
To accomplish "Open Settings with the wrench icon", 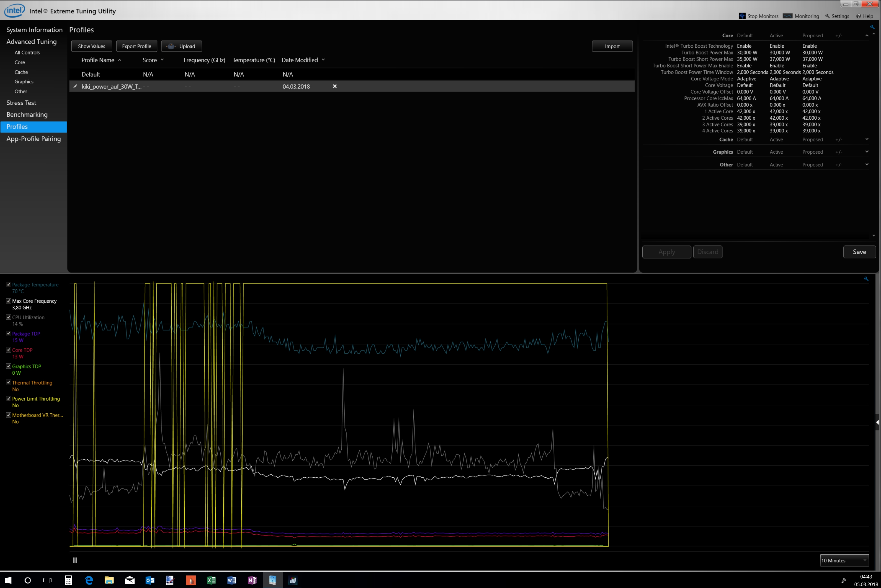I will pyautogui.click(x=837, y=16).
